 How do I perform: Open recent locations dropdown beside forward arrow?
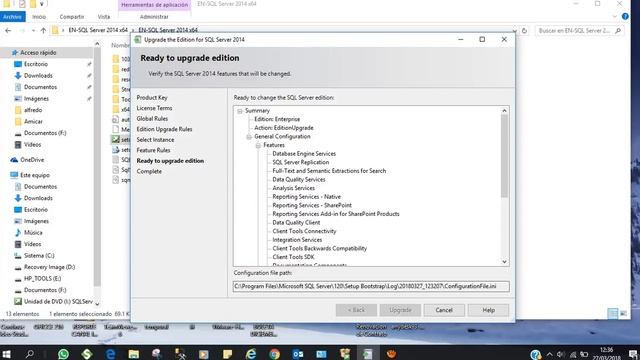[x=33, y=31]
